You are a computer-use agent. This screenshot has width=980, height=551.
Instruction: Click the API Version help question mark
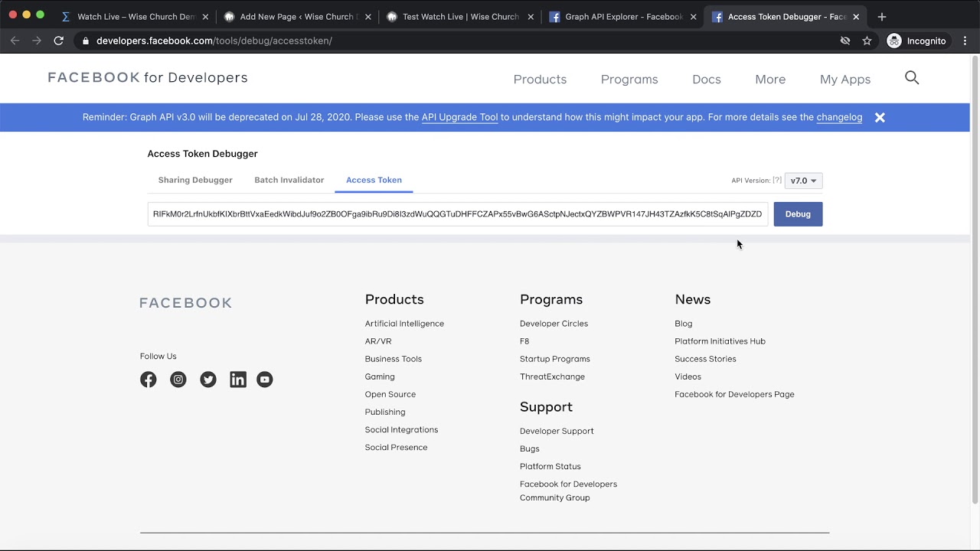(x=777, y=181)
